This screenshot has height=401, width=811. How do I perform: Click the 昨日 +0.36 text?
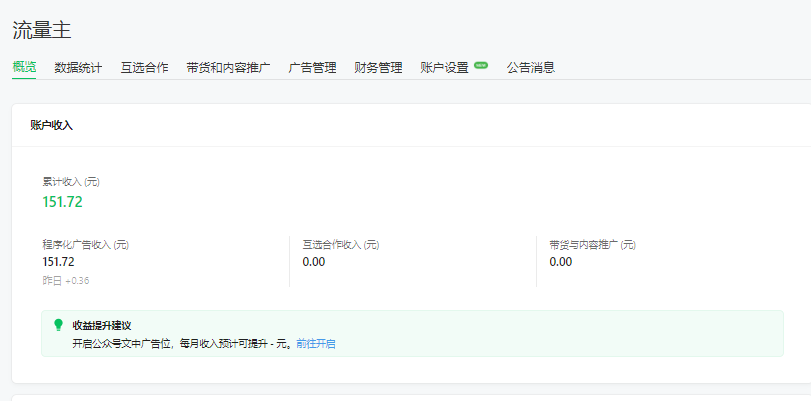pyautogui.click(x=66, y=281)
